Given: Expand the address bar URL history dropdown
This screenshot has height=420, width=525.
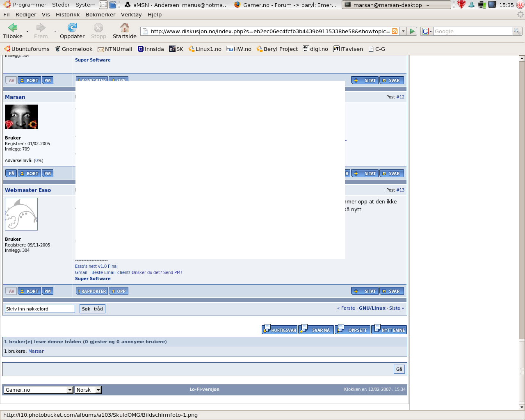Looking at the screenshot, I should pyautogui.click(x=403, y=31).
